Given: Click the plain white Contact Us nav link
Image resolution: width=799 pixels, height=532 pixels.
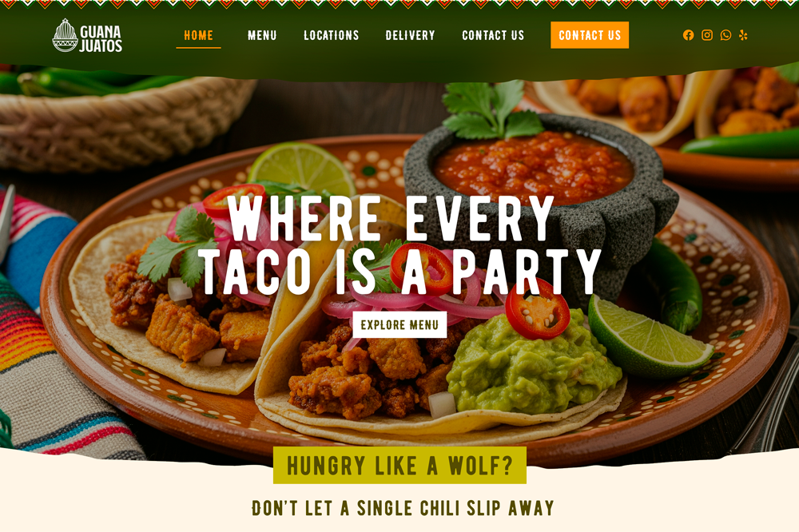Looking at the screenshot, I should pyautogui.click(x=493, y=36).
